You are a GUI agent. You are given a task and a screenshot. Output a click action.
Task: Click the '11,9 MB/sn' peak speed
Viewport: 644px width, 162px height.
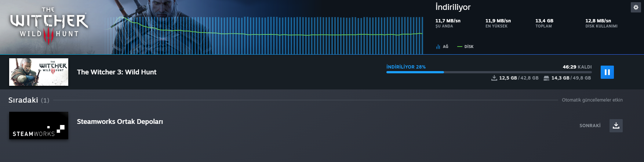tap(498, 21)
